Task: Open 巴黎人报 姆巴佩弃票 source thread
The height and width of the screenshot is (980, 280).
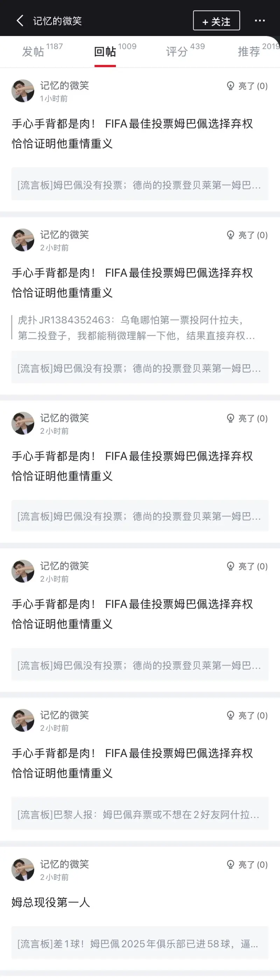Action: [139, 814]
